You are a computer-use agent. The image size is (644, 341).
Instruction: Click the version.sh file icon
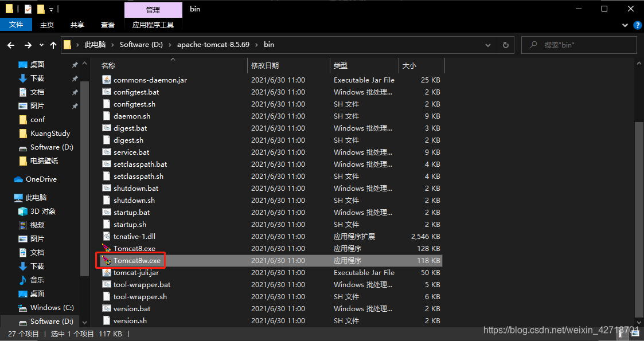click(x=107, y=320)
